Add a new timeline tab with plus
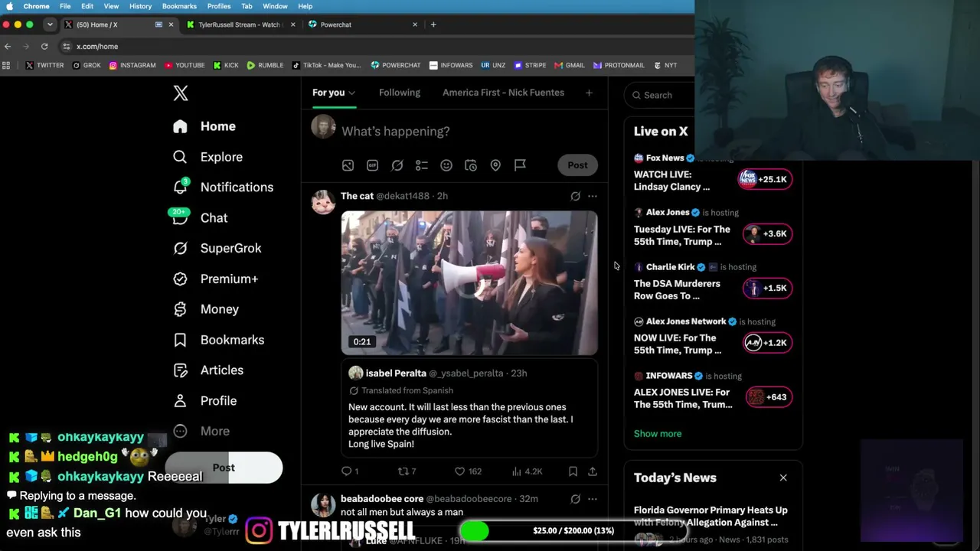Screen dimensions: 980x551 tap(589, 93)
